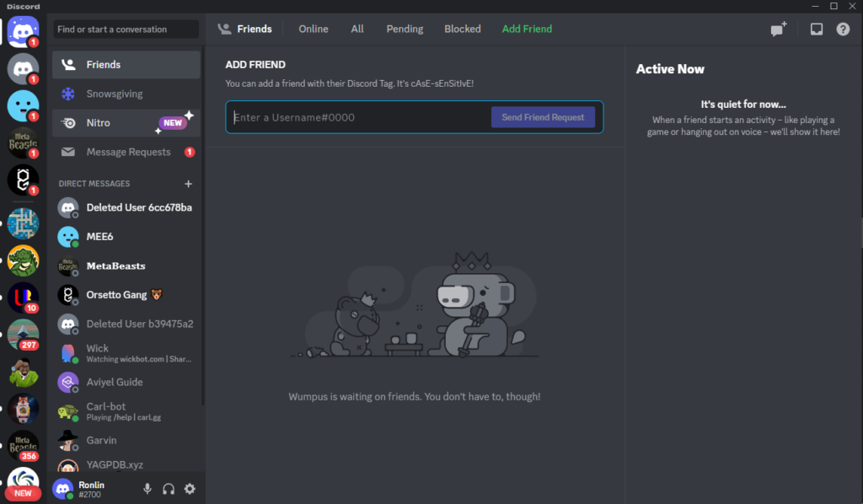Switch to the Online tab
This screenshot has height=504, width=863.
(x=314, y=29)
